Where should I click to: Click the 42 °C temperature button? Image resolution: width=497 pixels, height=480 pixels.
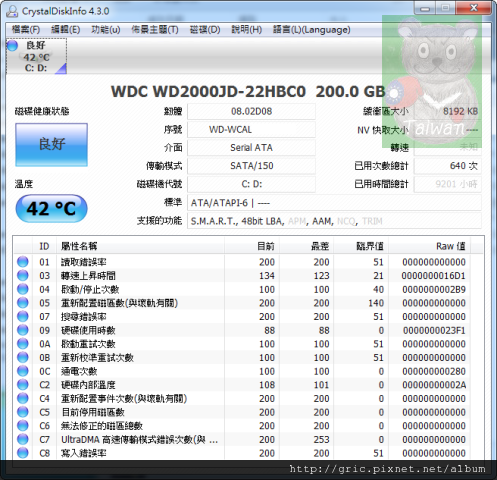tap(51, 209)
